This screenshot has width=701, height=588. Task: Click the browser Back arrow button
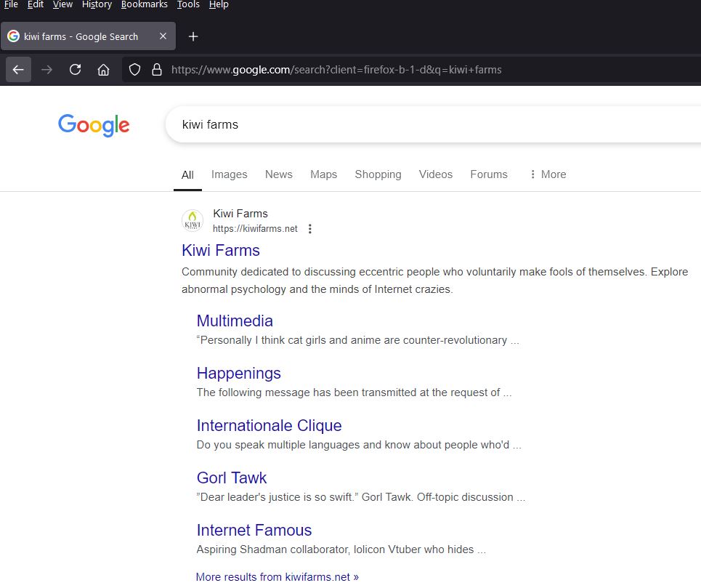point(18,70)
